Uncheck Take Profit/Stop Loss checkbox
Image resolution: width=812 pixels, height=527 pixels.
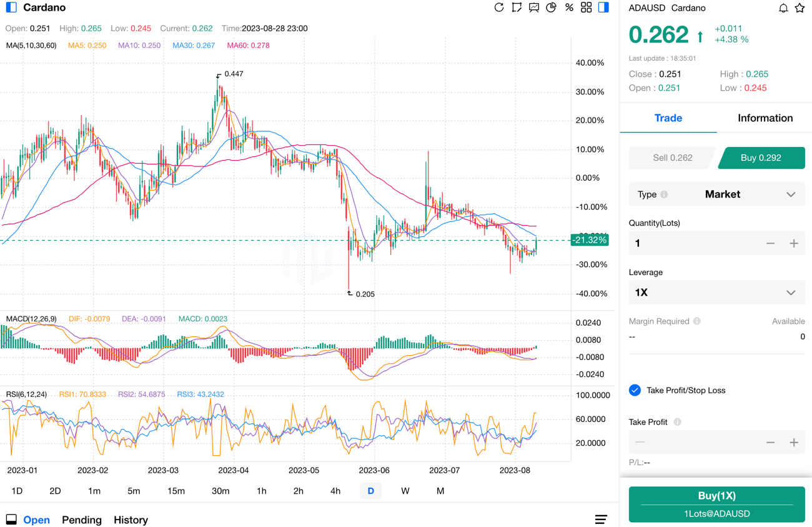coord(635,390)
